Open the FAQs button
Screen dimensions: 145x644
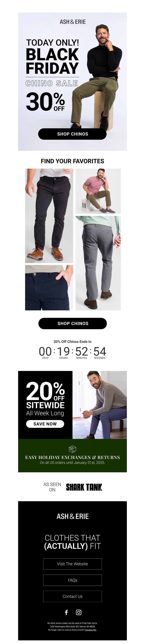[x=73, y=580]
